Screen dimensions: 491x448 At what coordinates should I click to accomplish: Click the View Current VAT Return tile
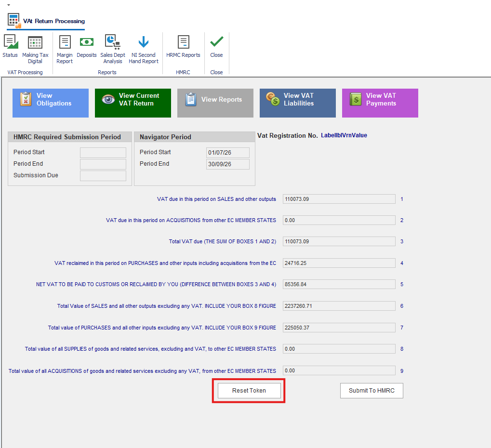pyautogui.click(x=133, y=103)
